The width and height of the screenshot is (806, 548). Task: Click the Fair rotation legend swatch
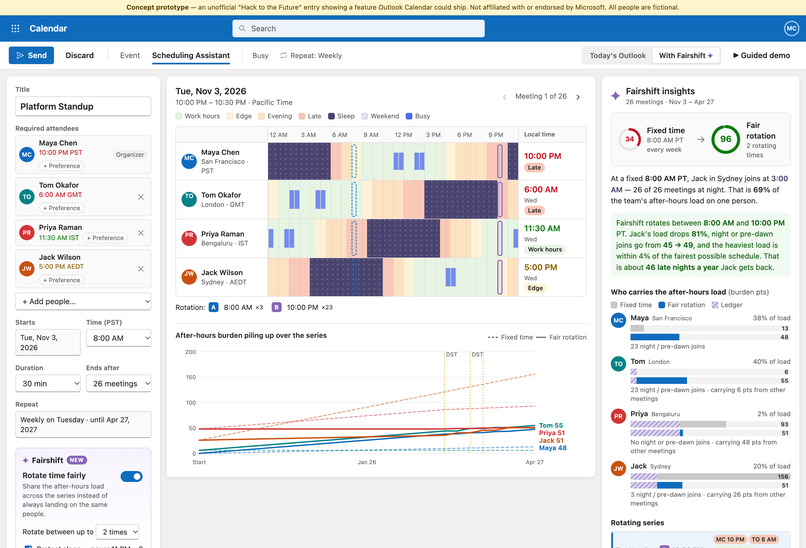[662, 305]
